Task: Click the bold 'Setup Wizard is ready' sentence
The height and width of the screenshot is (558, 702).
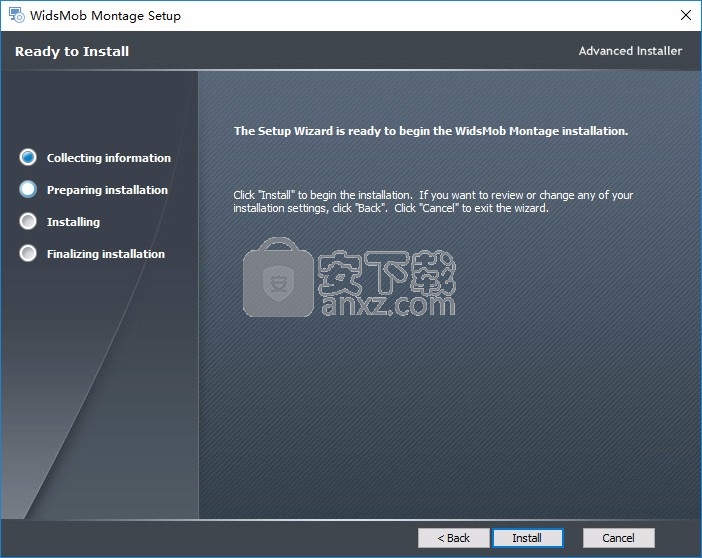Action: point(431,131)
